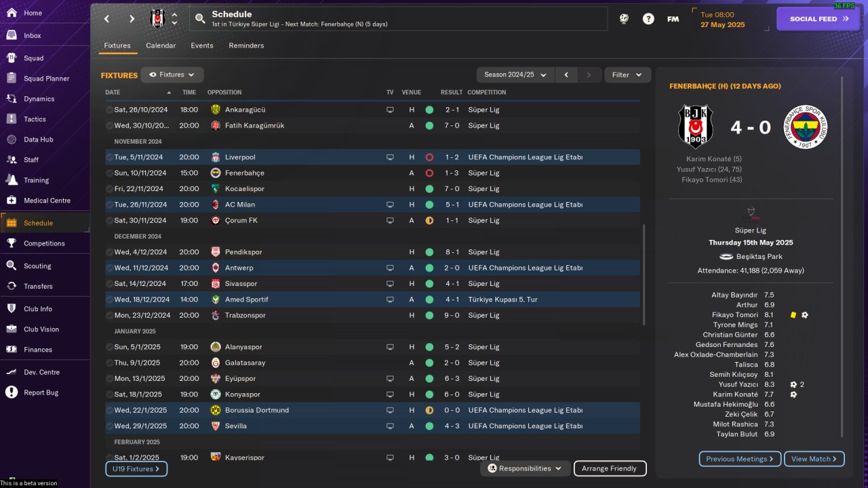Click the Previous Meetings button

tap(740, 459)
